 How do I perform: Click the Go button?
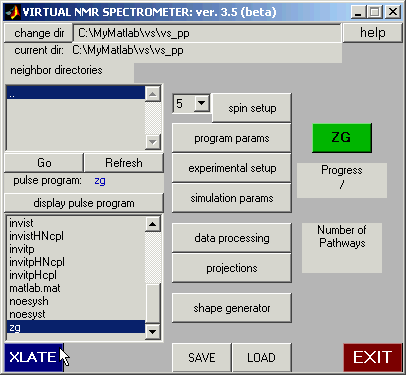coord(44,163)
